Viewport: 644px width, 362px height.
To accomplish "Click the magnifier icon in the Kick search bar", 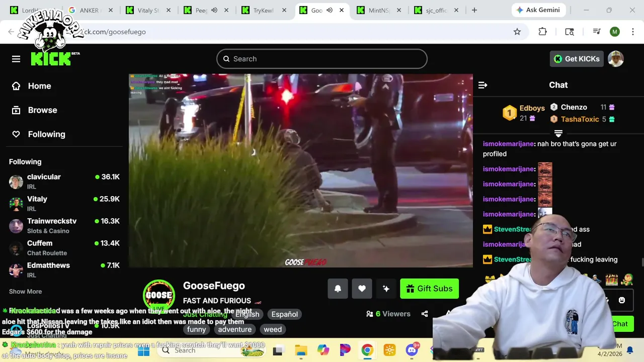I will [226, 59].
